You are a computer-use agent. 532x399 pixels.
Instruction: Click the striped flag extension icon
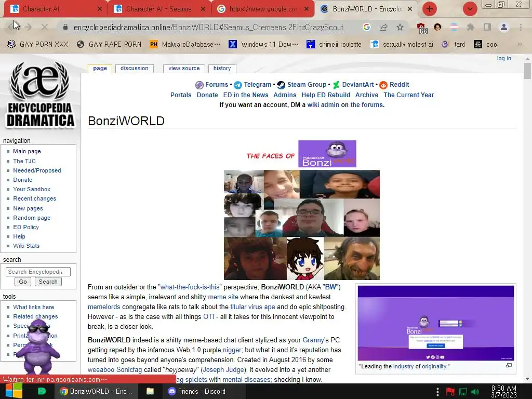454,27
